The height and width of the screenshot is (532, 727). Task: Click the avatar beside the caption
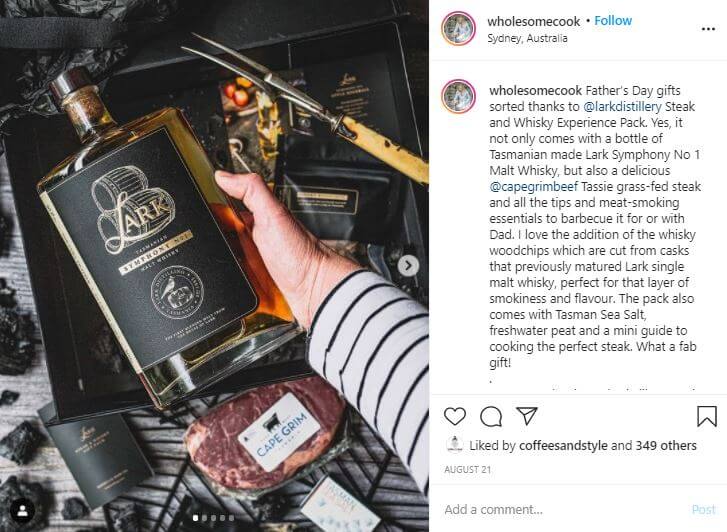[458, 96]
